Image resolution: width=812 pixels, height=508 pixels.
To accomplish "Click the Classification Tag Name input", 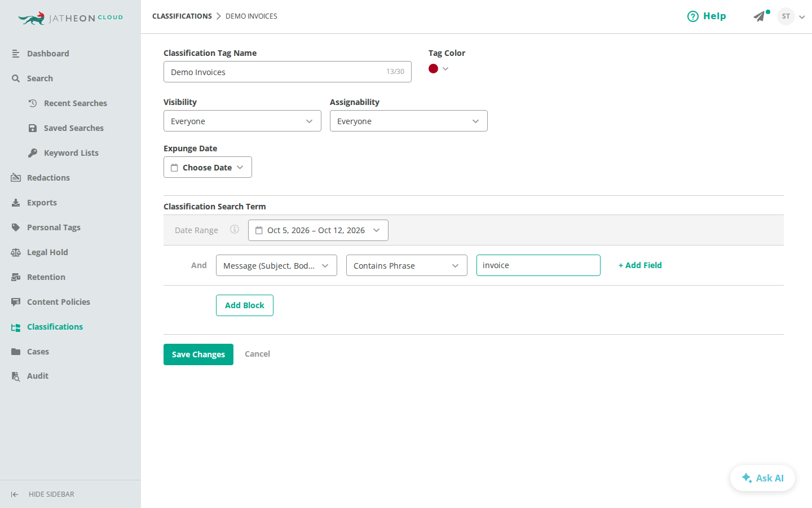I will 288,72.
